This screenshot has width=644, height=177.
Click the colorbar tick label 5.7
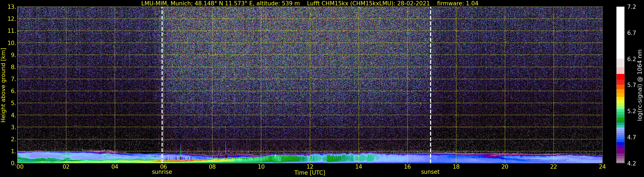click(x=632, y=85)
